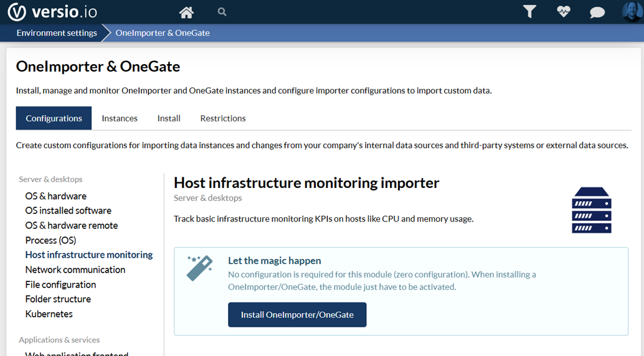The image size is (644, 356).
Task: Switch to the Instances tab
Action: [x=120, y=118]
